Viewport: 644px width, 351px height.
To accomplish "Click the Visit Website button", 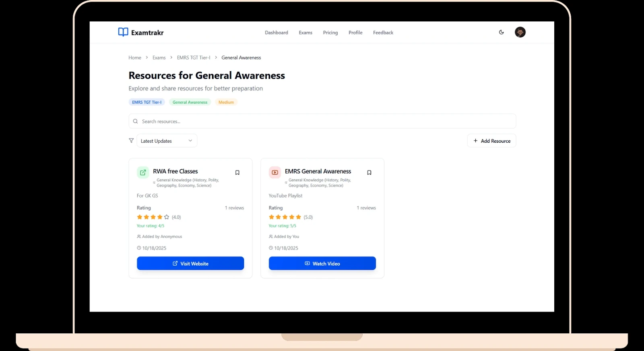I will click(x=190, y=263).
